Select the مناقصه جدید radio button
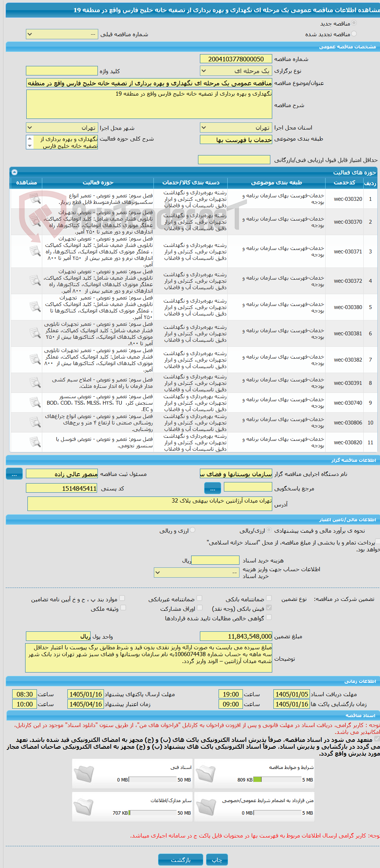The image size is (380, 868). 354,23
